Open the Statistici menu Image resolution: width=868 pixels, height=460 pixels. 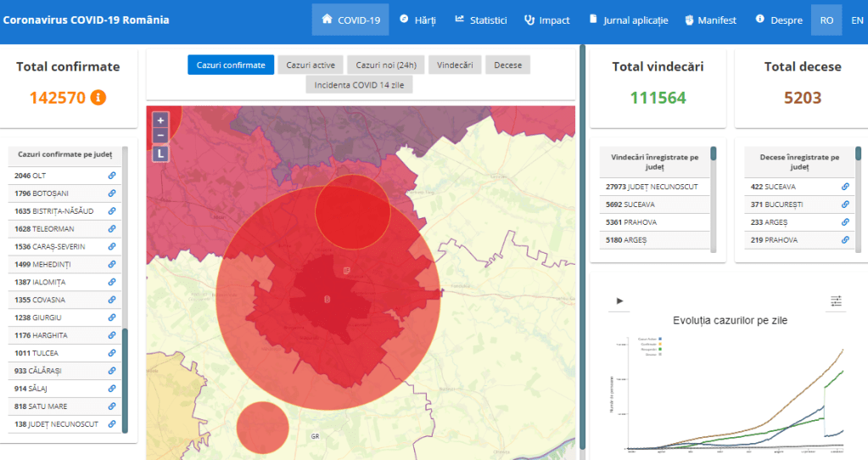pos(481,20)
